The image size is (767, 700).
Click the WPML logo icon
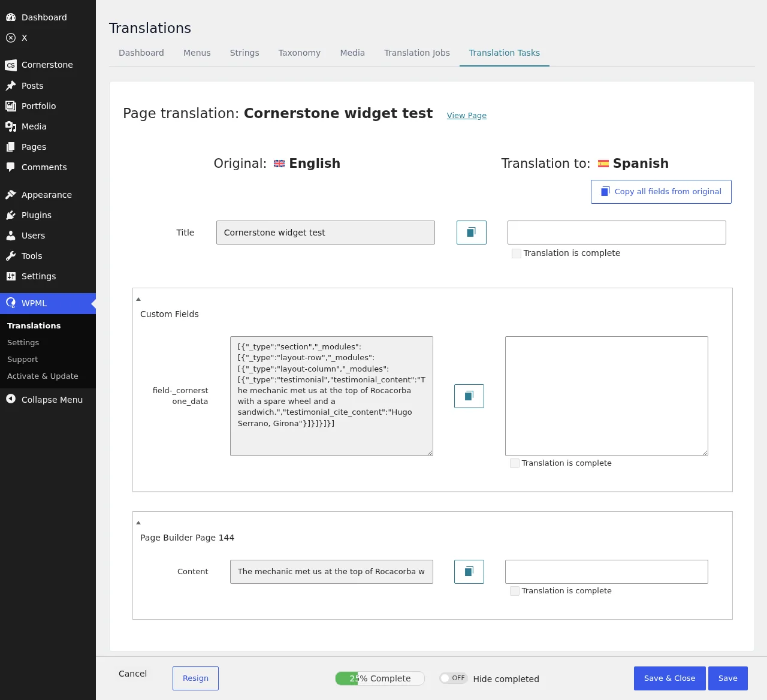[11, 303]
